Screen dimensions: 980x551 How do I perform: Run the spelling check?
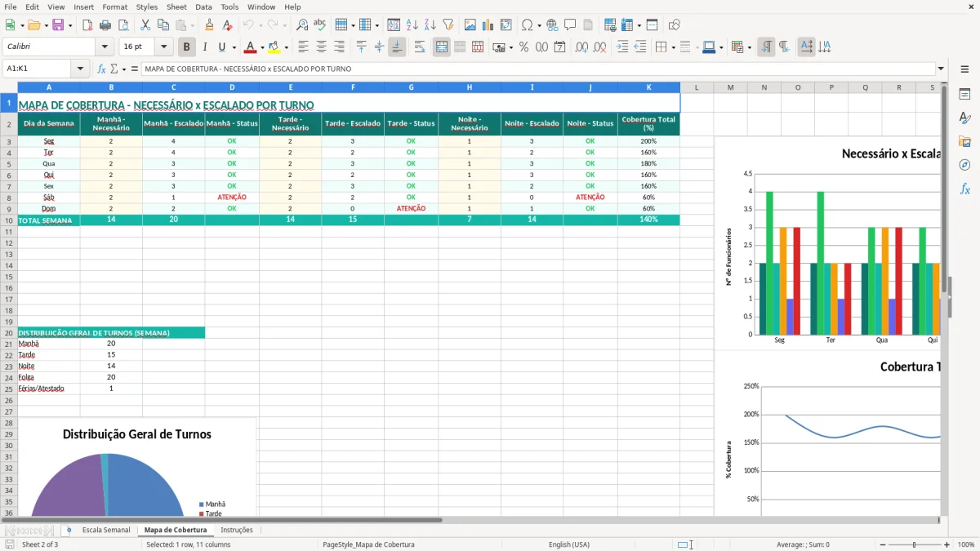320,25
